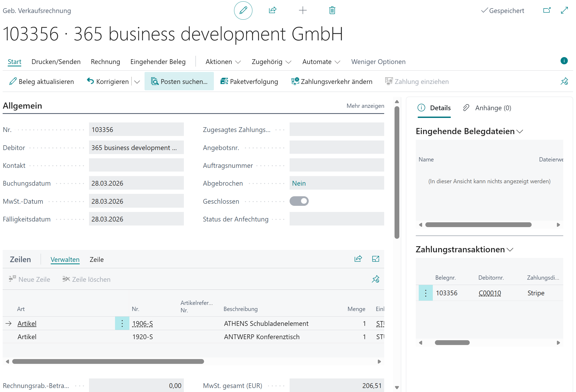The width and height of the screenshot is (576, 392).
Task: Click Mehr anzeigen link
Action: [365, 106]
